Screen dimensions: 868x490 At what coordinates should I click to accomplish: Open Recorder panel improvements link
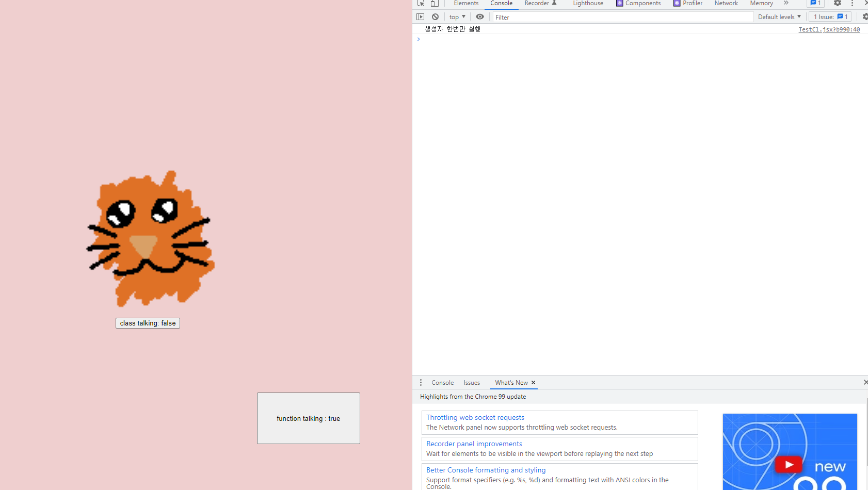[x=474, y=444]
